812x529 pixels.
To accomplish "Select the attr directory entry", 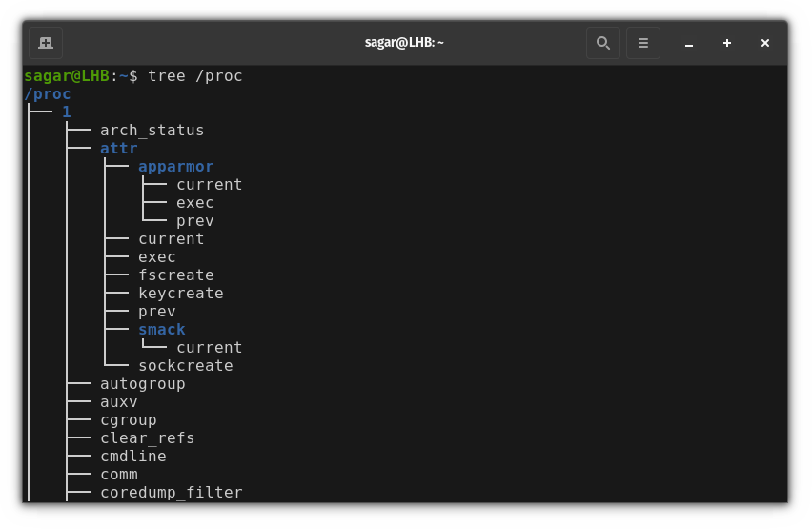I will (x=118, y=148).
